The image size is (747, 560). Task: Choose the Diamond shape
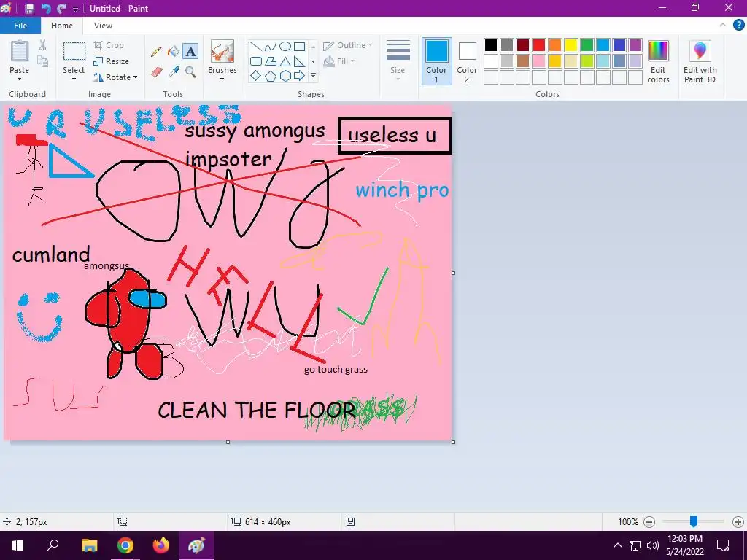coord(256,75)
